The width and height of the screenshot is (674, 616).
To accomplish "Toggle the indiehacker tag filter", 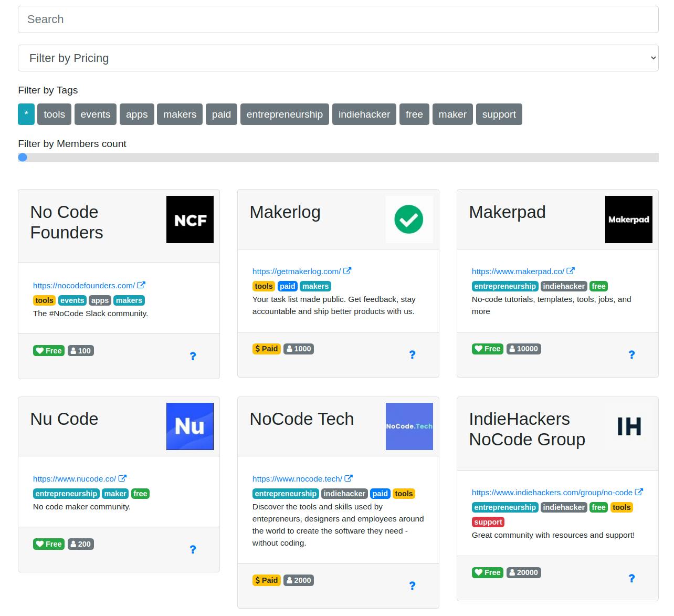I will click(364, 114).
